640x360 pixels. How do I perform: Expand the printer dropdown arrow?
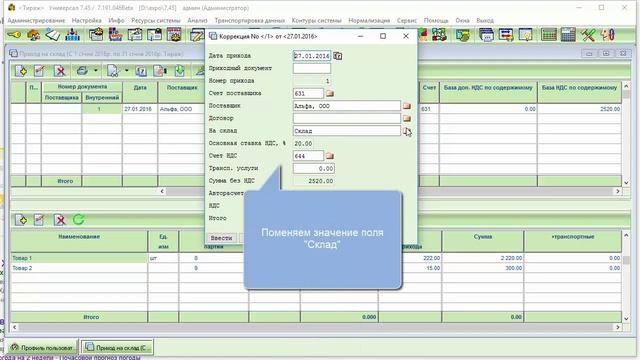click(96, 71)
